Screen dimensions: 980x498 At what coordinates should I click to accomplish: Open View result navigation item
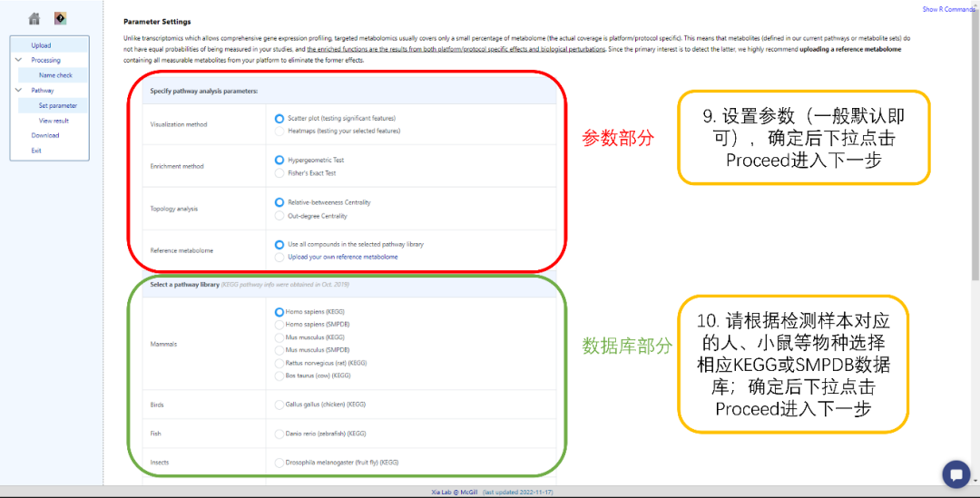(x=54, y=121)
